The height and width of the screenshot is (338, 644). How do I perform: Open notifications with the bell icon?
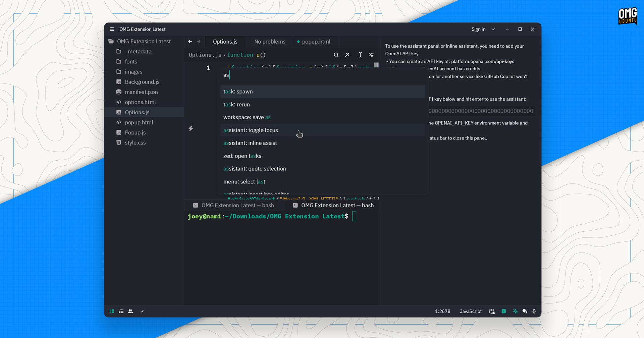pos(534,311)
